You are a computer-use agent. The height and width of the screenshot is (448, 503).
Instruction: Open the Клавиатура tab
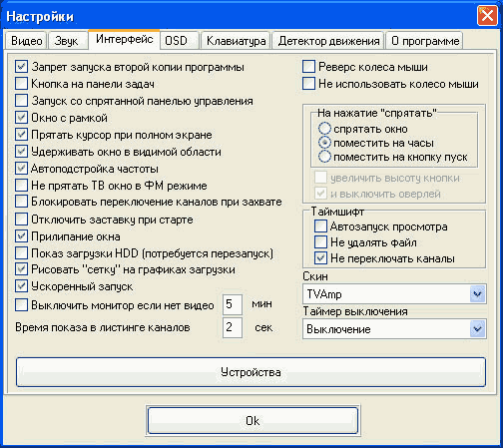coord(236,41)
